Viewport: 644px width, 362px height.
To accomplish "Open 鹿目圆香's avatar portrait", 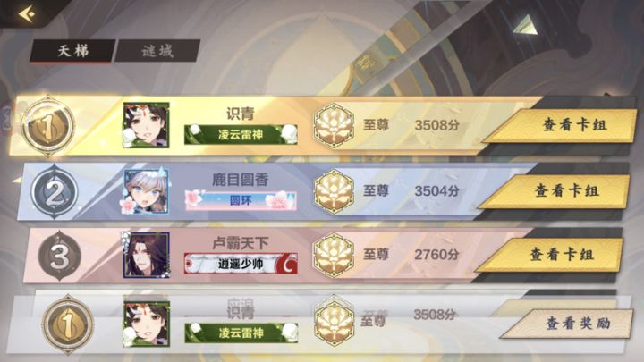I will click(x=146, y=191).
